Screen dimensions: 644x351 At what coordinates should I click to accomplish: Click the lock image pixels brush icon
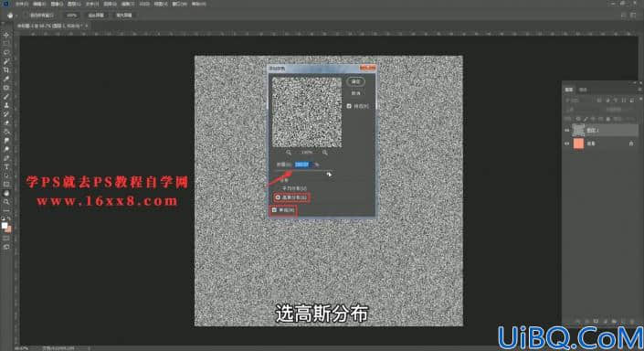pyautogui.click(x=586, y=119)
